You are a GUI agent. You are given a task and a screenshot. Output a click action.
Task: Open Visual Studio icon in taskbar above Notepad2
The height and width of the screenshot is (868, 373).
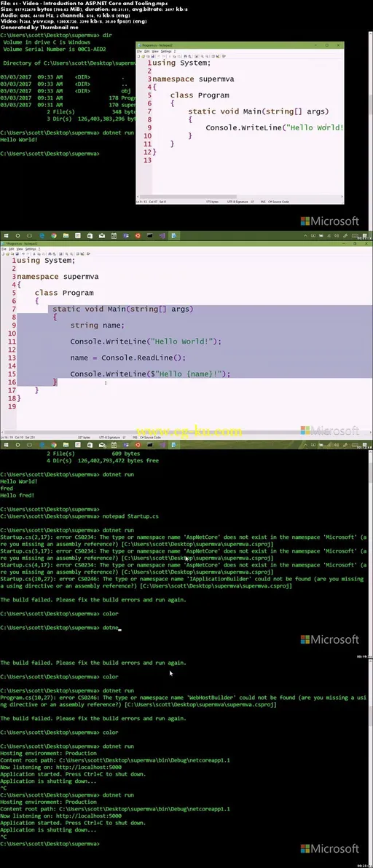coord(162,235)
